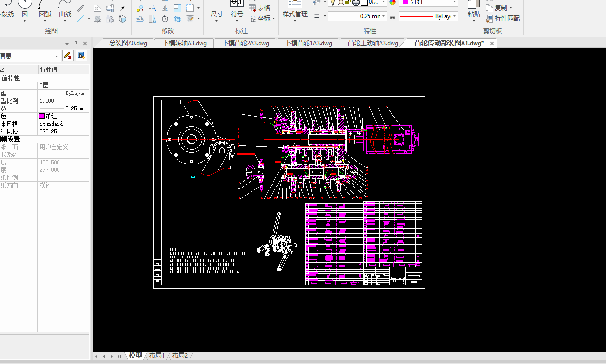Click the Match Properties (特性匹配) button
606x364 pixels.
pos(502,19)
